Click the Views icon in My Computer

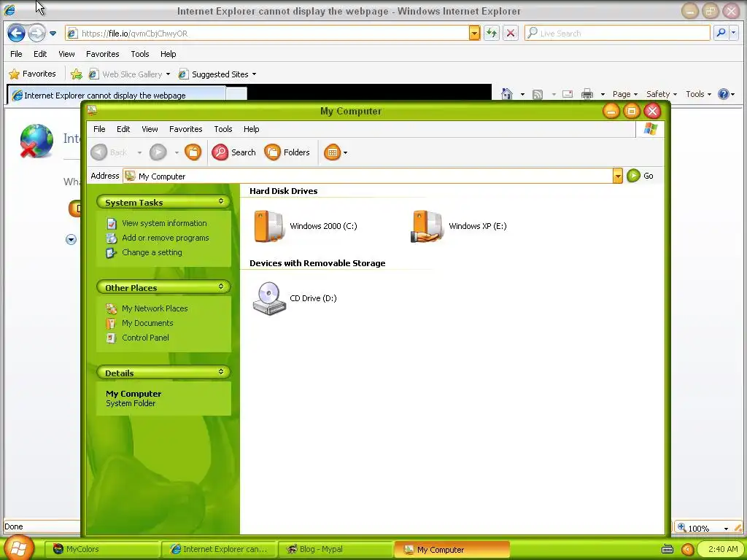[333, 152]
